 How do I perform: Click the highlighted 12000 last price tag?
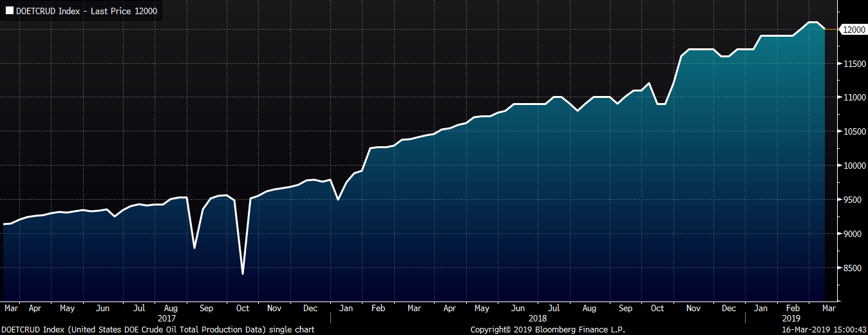click(x=851, y=30)
